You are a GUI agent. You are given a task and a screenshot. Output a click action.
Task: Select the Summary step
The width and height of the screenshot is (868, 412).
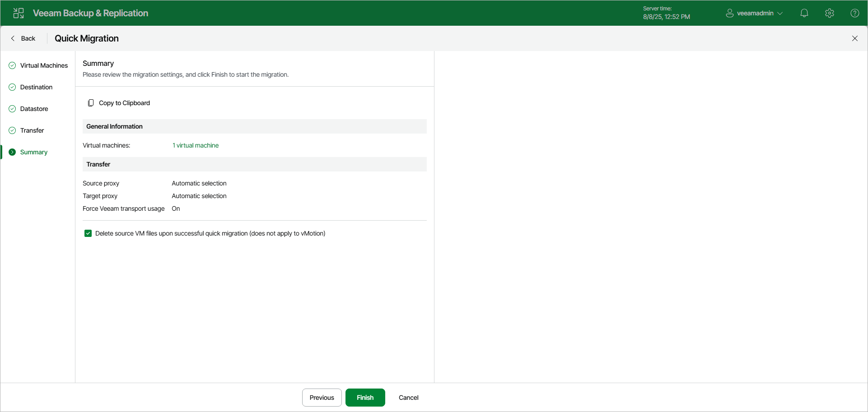point(34,152)
